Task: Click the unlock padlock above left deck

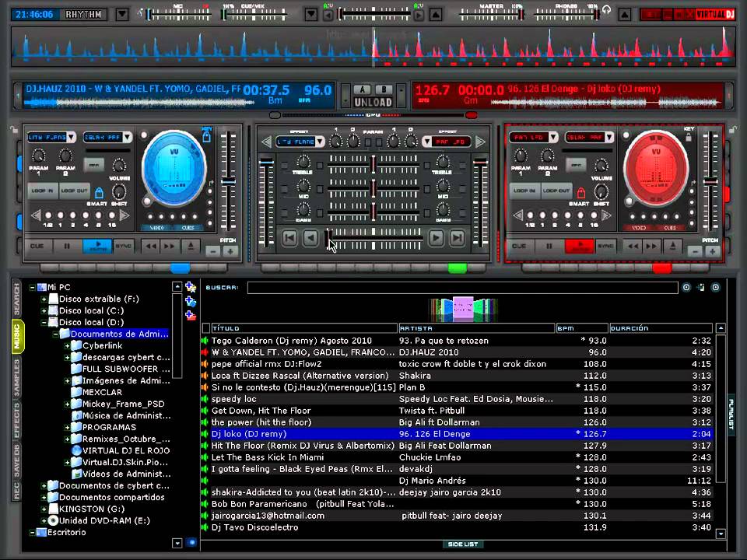Action: 14,129
